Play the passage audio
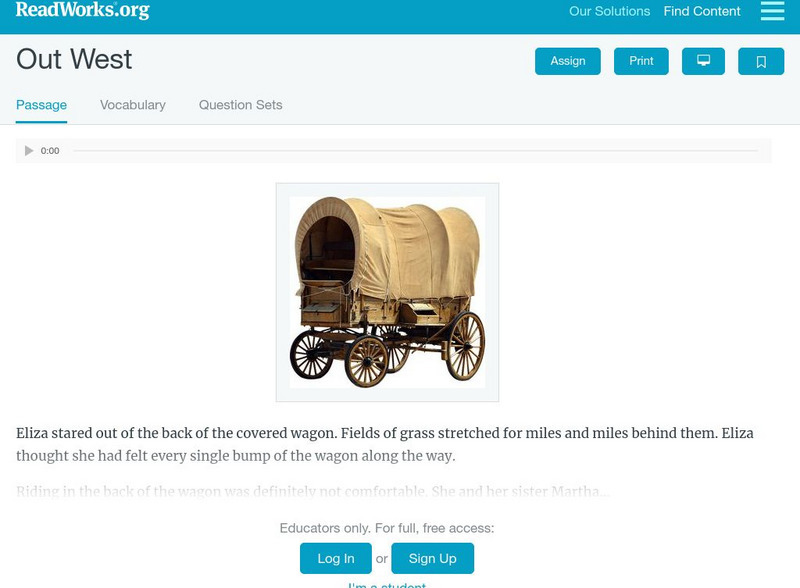 coord(29,151)
